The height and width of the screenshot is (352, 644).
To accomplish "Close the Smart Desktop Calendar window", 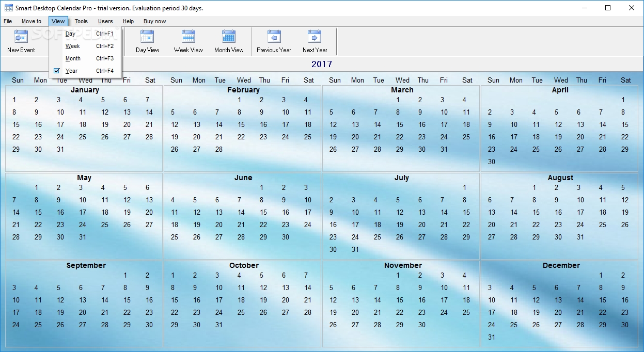I will coord(632,8).
